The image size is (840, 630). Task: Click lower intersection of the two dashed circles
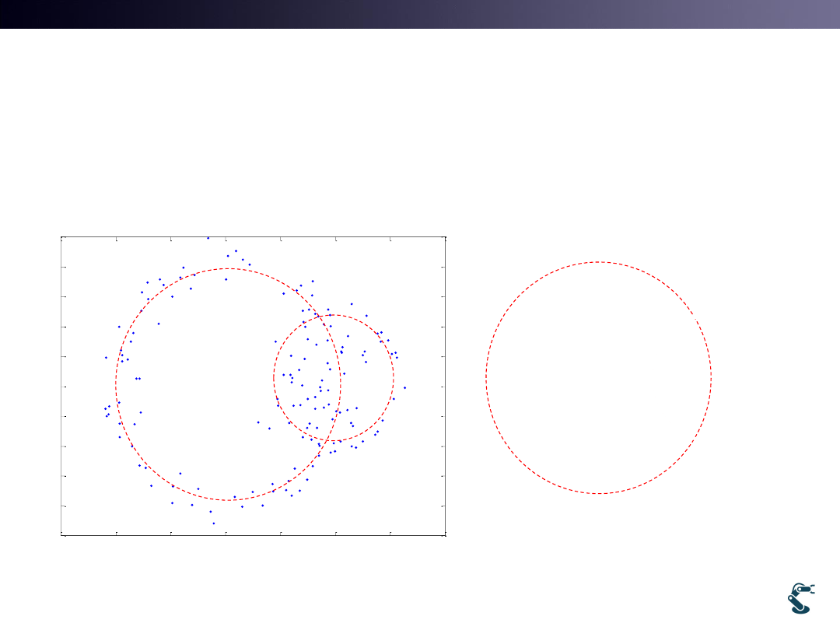(327, 441)
